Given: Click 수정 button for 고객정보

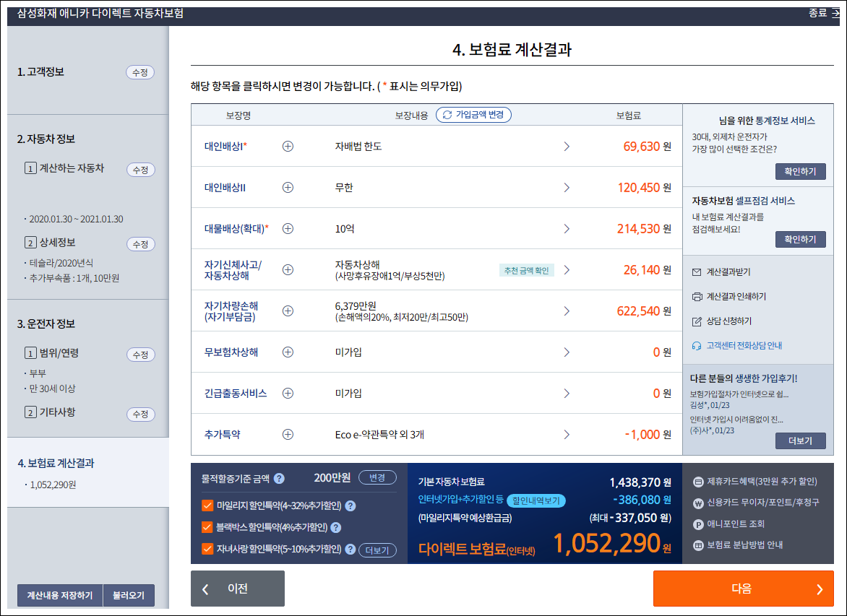Looking at the screenshot, I should (x=140, y=72).
